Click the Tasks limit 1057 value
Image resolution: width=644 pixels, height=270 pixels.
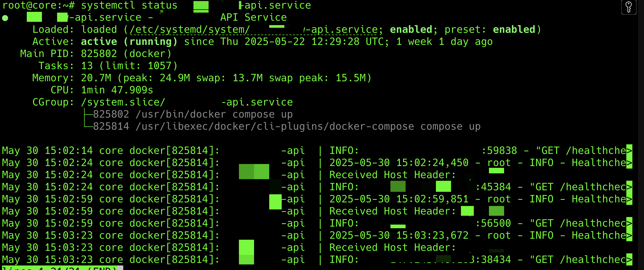(160, 66)
